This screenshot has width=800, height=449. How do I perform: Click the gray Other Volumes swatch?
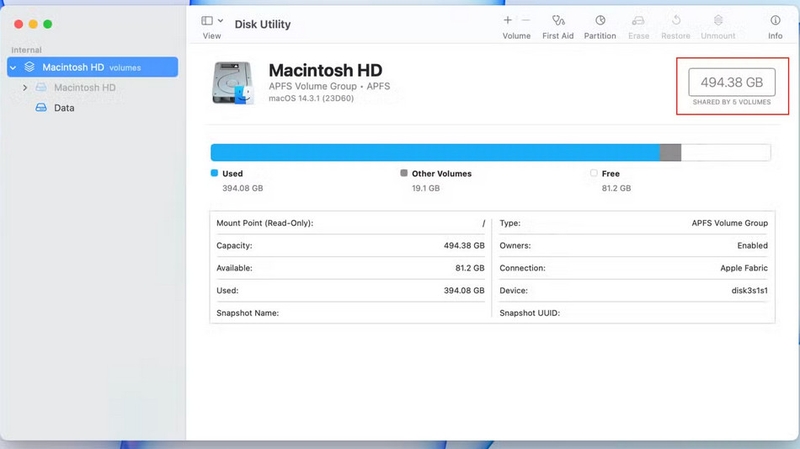click(x=404, y=173)
